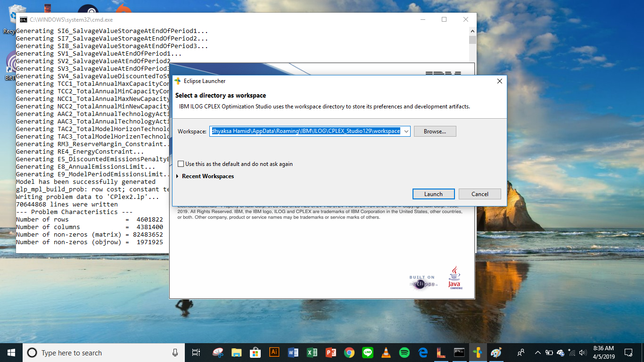Open Google Chrome from the taskbar
The width and height of the screenshot is (644, 362).
[x=349, y=353]
